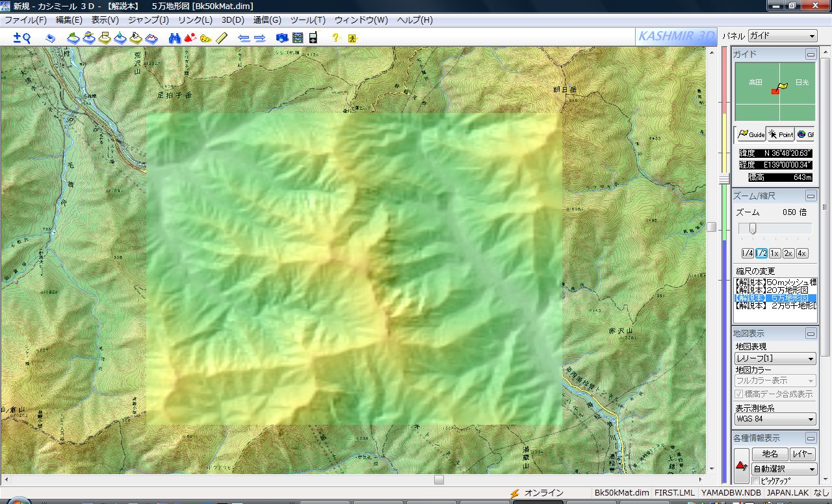832x504 pixels.
Task: Select the ruler measuring tool
Action: point(222,38)
